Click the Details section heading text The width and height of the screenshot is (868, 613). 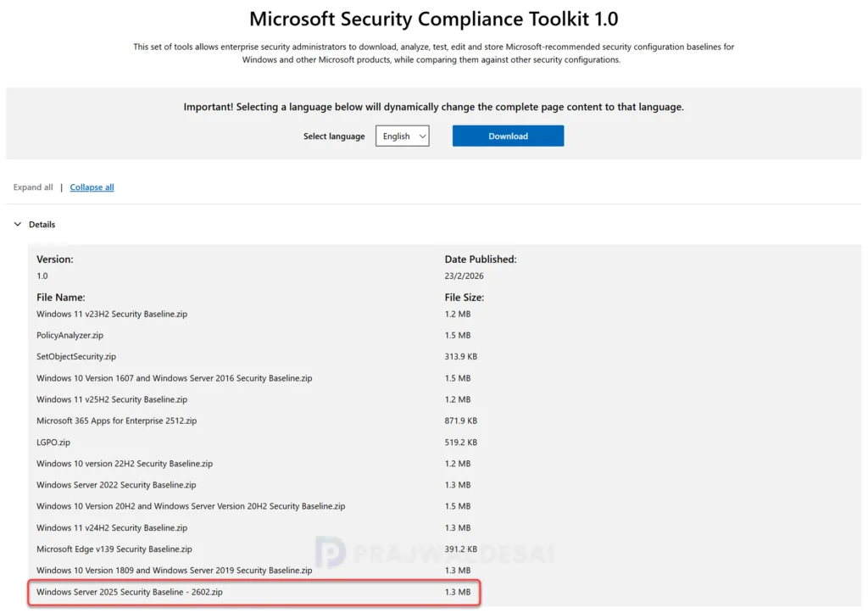(x=42, y=225)
